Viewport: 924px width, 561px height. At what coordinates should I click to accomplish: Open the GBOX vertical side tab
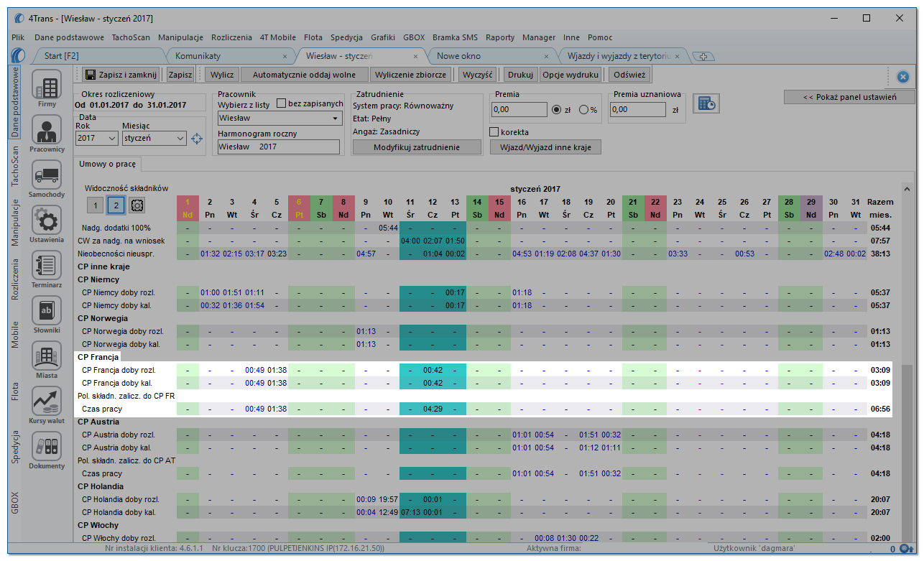point(16,503)
